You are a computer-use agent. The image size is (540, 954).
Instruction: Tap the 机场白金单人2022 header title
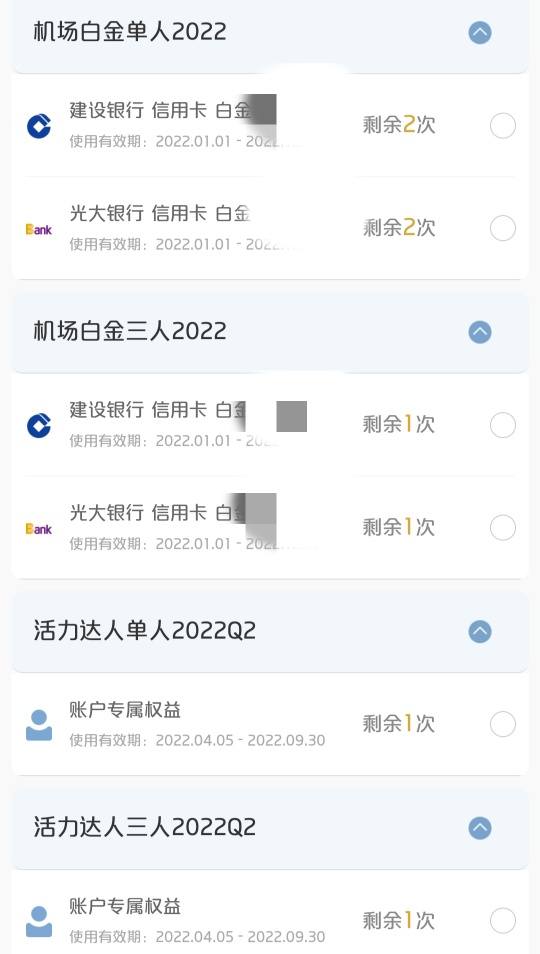coord(130,32)
